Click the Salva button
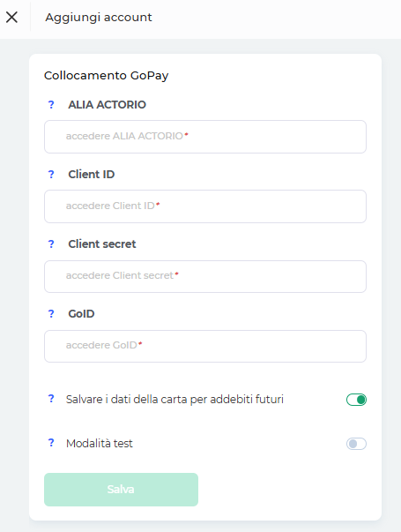Viewport: 401px width, 532px height. click(x=121, y=490)
